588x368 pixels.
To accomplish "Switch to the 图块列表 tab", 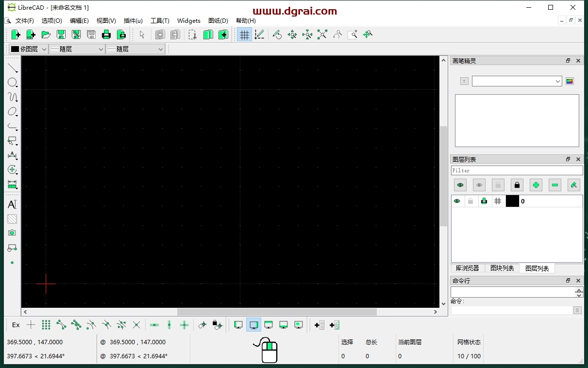I will pyautogui.click(x=502, y=268).
